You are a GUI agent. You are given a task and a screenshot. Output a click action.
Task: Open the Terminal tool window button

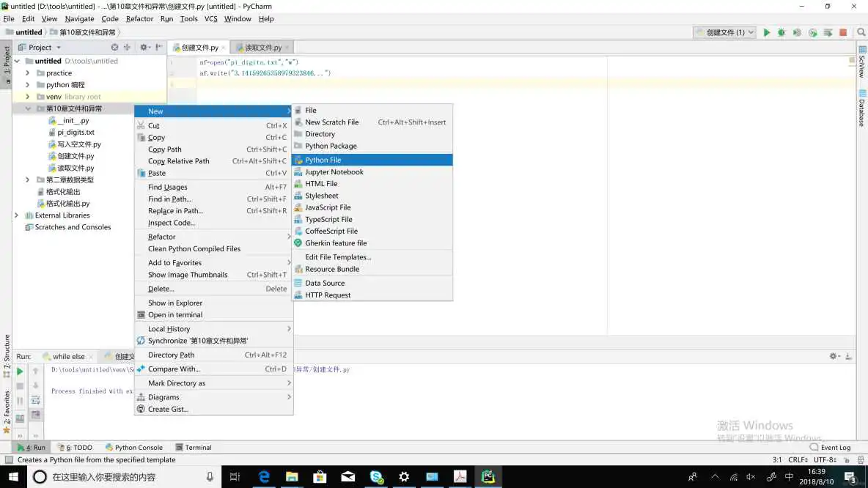194,447
